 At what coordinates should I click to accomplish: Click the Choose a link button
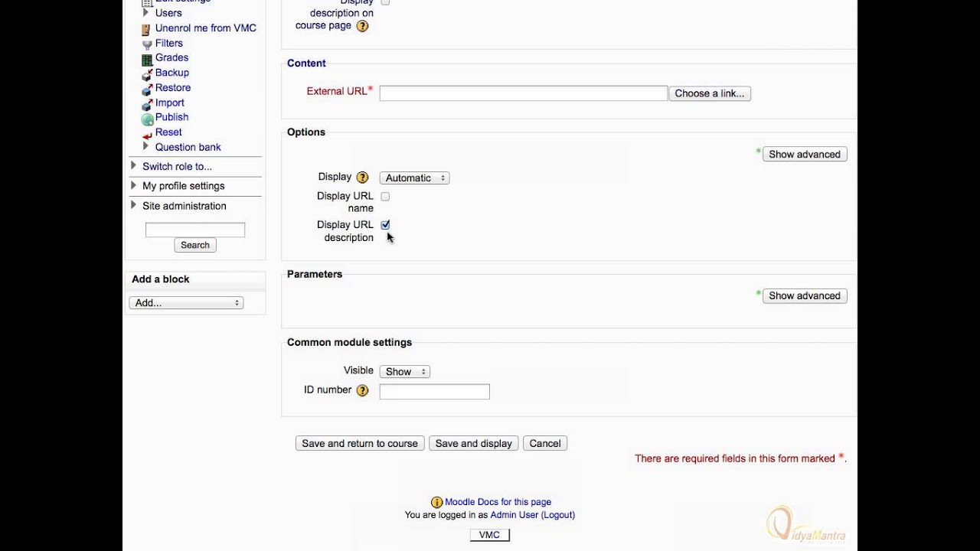[x=710, y=93]
